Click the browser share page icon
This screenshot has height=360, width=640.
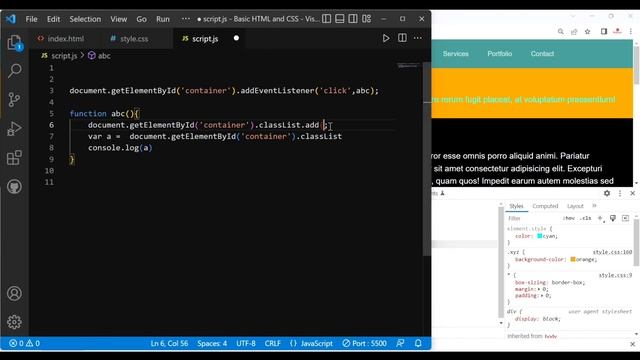tap(574, 31)
